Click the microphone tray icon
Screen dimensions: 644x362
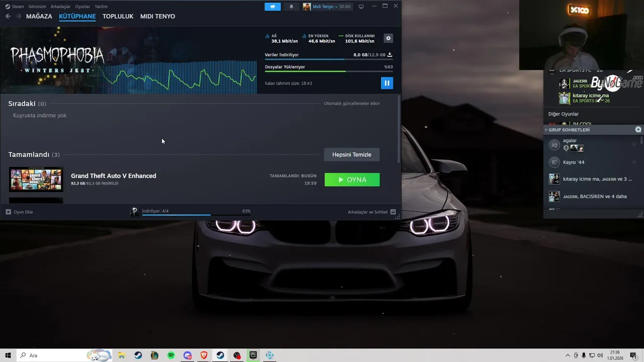click(x=584, y=355)
